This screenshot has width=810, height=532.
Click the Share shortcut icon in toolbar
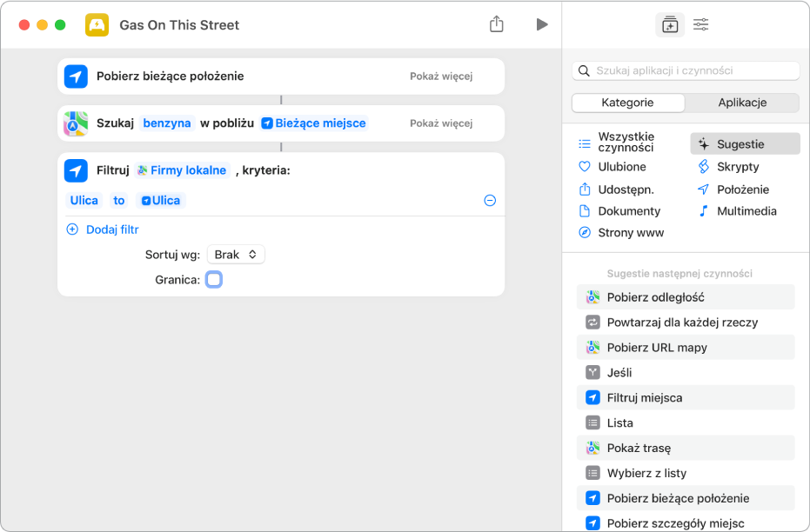[497, 24]
